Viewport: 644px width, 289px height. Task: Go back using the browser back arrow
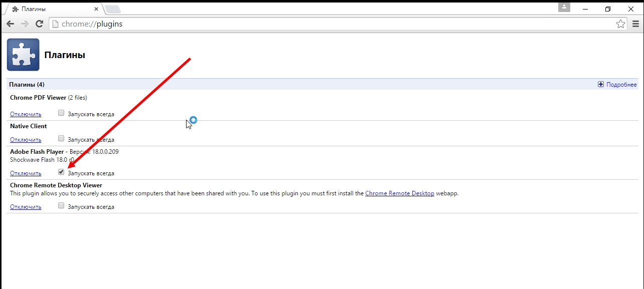coord(10,24)
